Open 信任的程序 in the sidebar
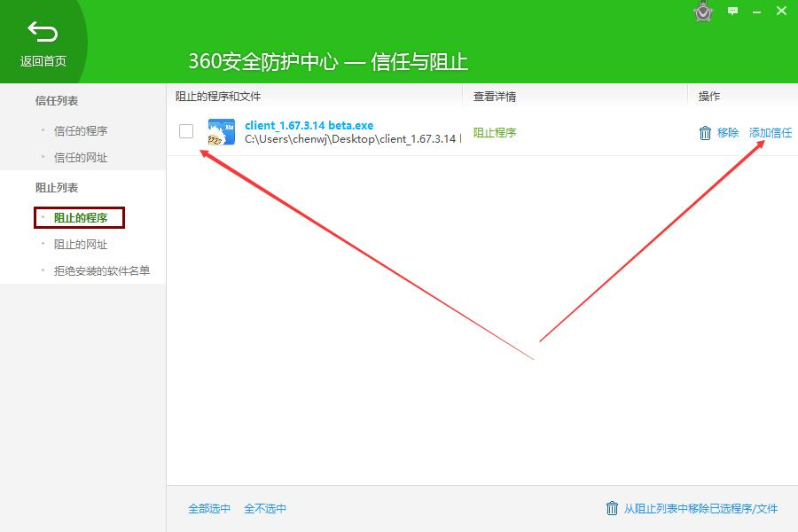The height and width of the screenshot is (532, 798). [x=81, y=131]
